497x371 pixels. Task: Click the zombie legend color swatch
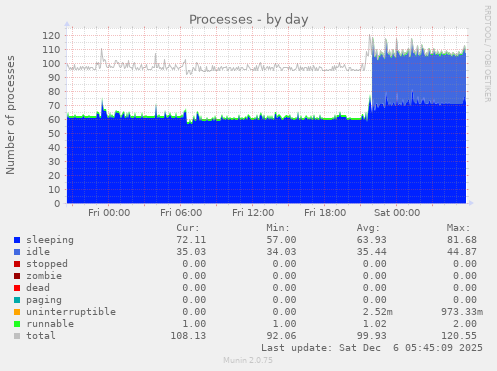(x=17, y=276)
